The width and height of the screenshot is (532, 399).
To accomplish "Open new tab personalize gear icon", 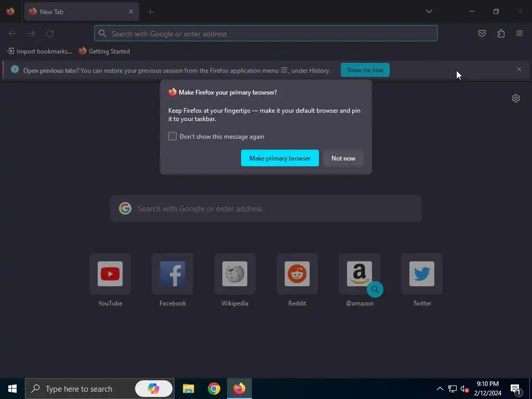I will (516, 98).
